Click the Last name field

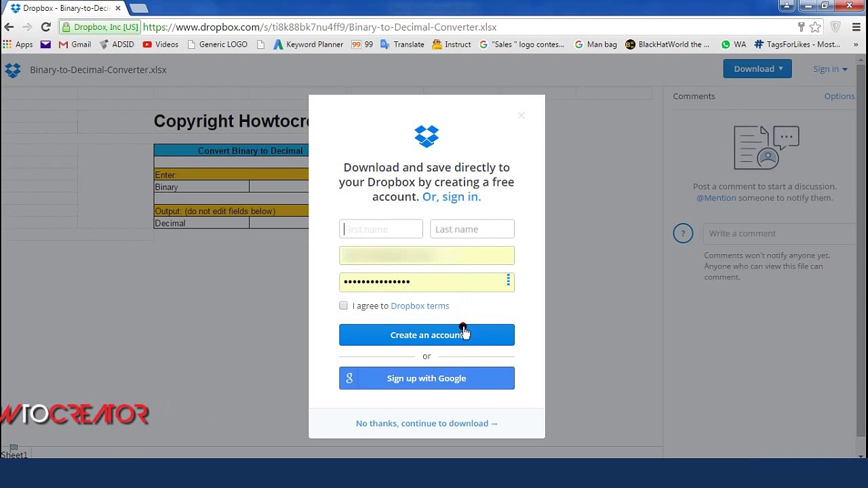click(472, 229)
